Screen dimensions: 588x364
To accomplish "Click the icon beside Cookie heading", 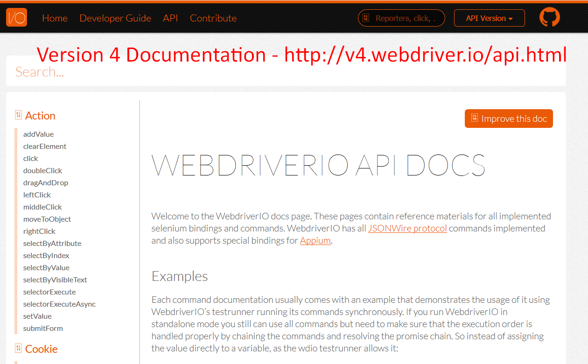I will (x=18, y=348).
